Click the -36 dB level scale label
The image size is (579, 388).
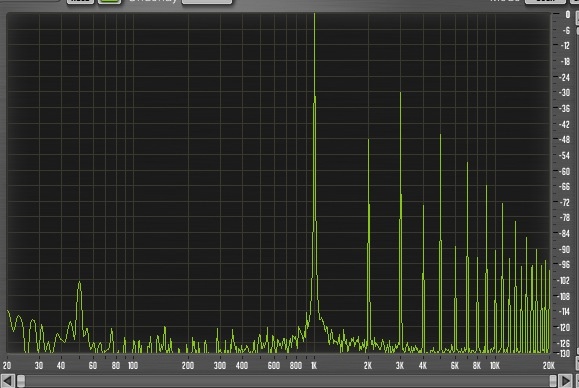pyautogui.click(x=565, y=109)
